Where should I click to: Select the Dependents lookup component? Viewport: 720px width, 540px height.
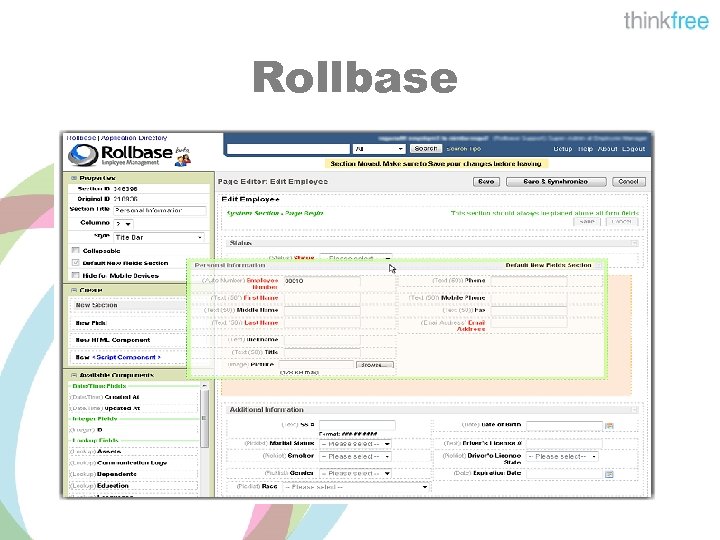[x=133, y=473]
